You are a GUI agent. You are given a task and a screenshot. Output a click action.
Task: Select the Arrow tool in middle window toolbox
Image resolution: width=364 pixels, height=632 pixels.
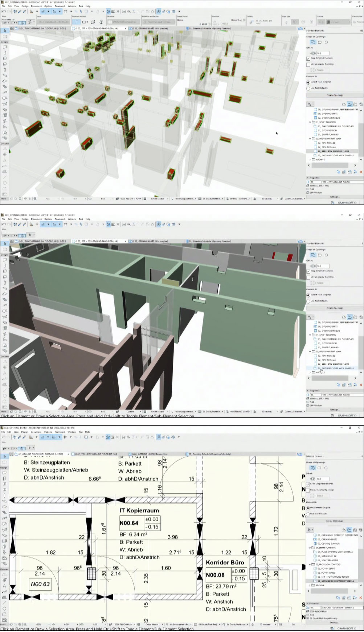5,244
